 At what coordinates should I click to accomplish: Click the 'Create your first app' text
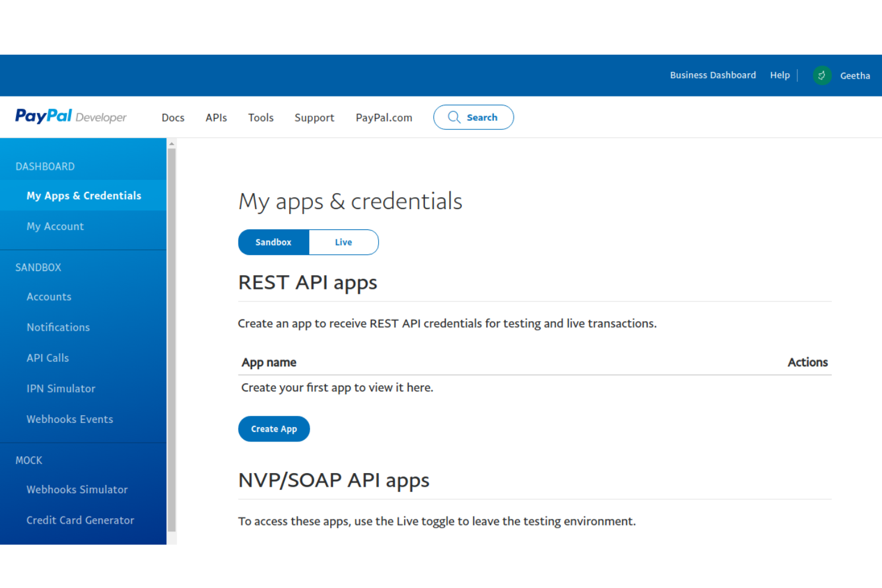(337, 388)
